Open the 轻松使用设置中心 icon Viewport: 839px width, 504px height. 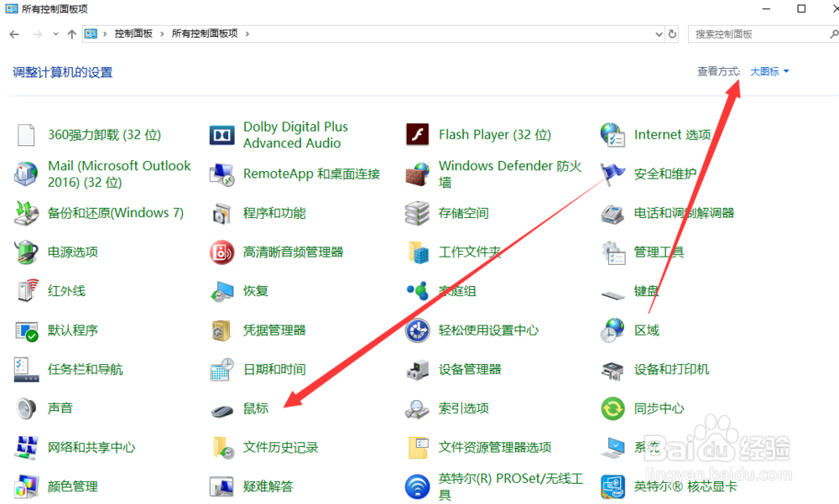pyautogui.click(x=417, y=330)
